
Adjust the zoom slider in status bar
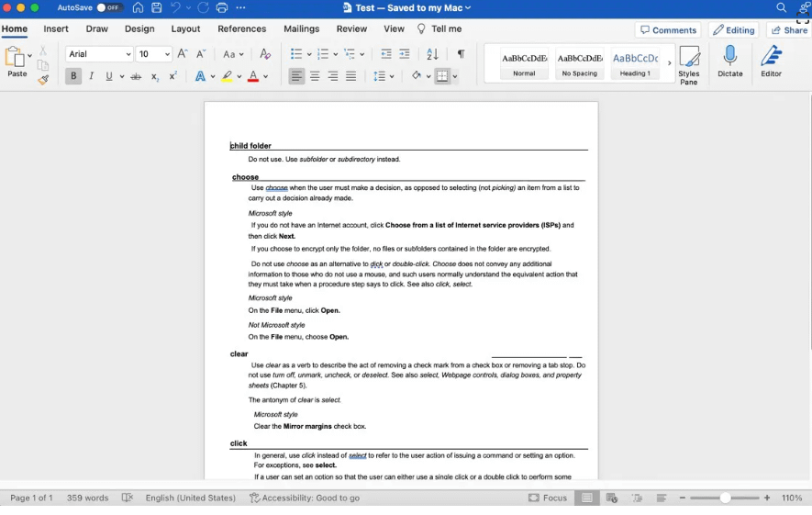pos(725,498)
